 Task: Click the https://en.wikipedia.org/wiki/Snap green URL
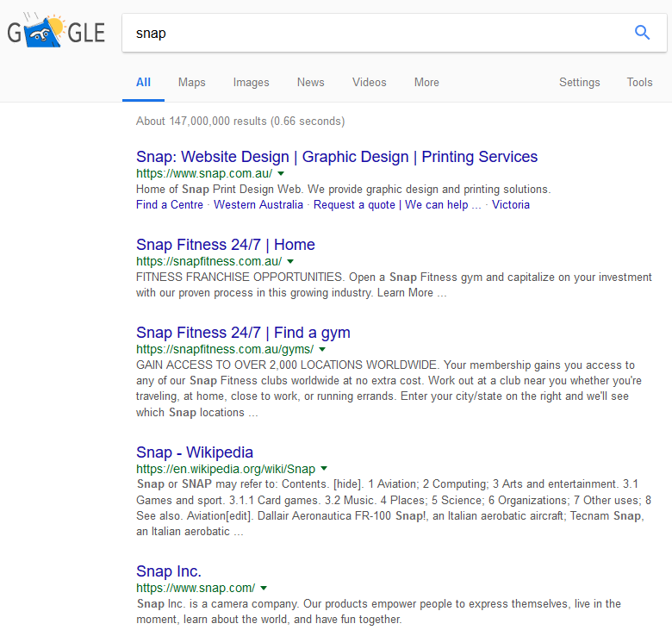226,469
